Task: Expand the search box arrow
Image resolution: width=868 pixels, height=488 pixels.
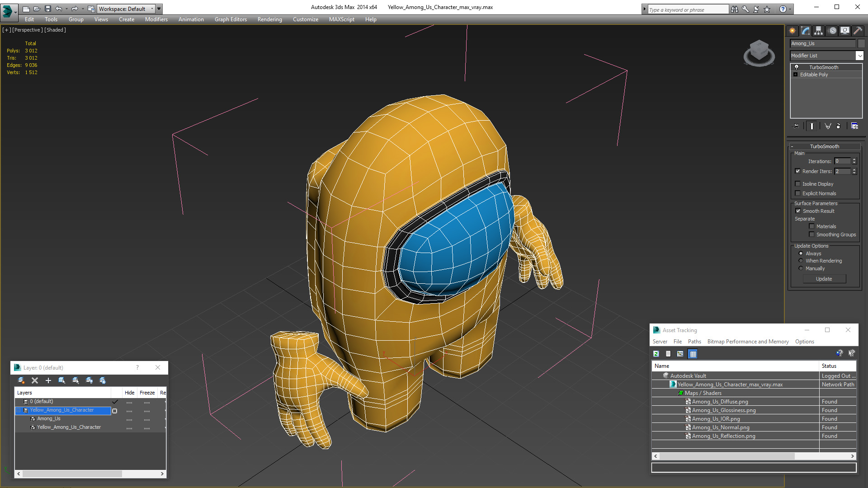Action: [645, 9]
